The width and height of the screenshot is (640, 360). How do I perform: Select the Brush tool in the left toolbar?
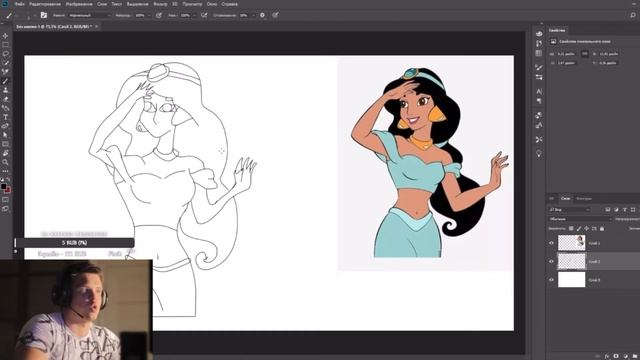click(x=5, y=81)
